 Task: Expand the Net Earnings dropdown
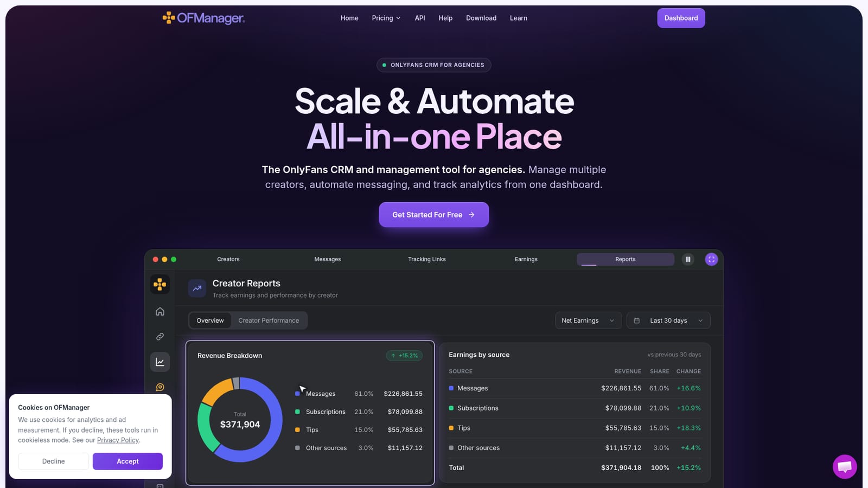pos(588,320)
